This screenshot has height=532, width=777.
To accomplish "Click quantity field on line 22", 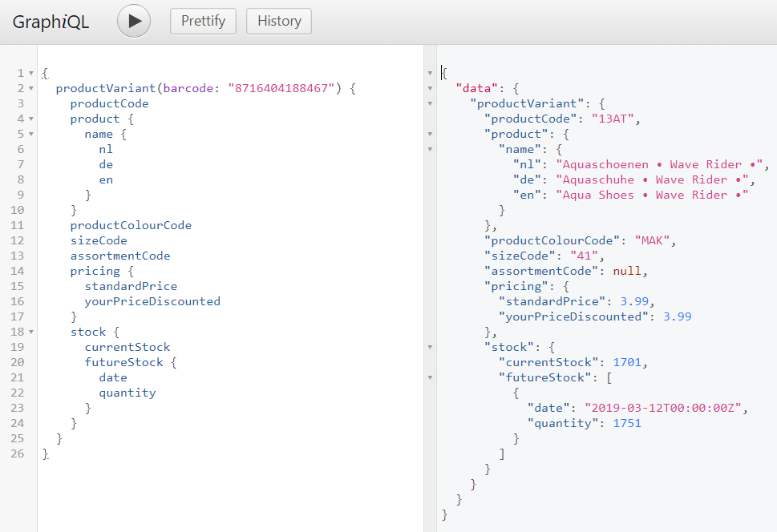I will pos(127,393).
